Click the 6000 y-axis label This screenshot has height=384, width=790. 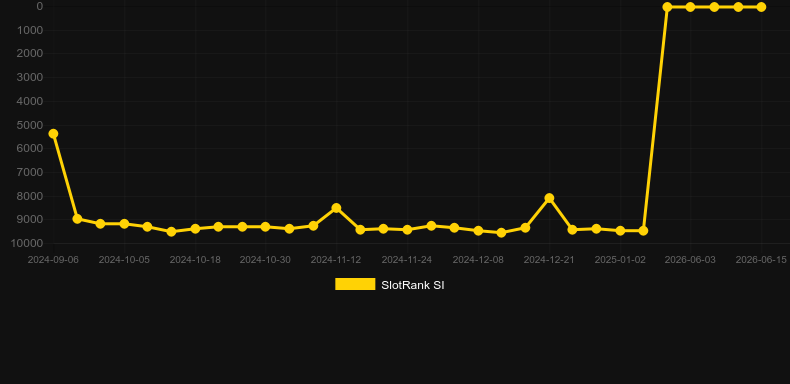30,149
